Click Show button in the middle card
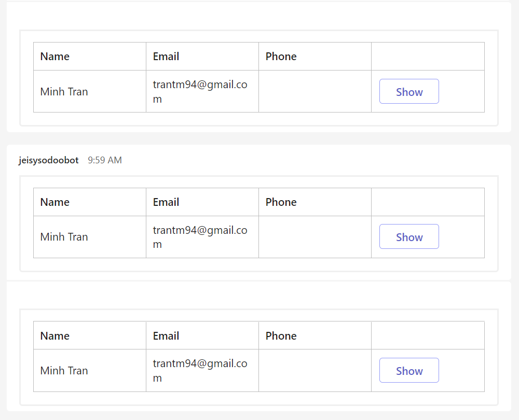Screen dimensions: 519x420 (x=409, y=237)
